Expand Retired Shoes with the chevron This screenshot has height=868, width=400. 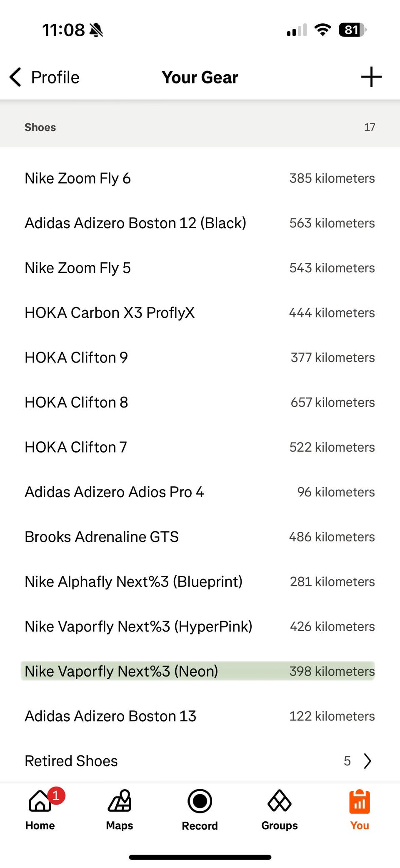[367, 761]
